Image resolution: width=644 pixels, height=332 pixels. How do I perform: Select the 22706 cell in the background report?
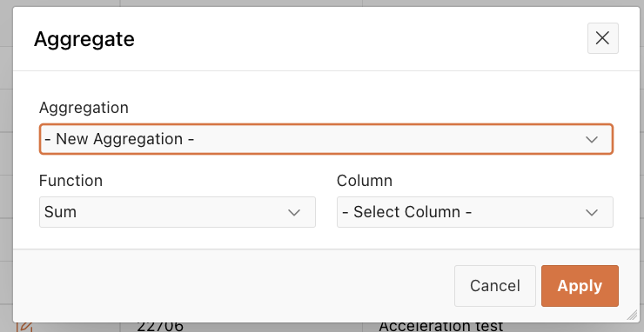[160, 327]
